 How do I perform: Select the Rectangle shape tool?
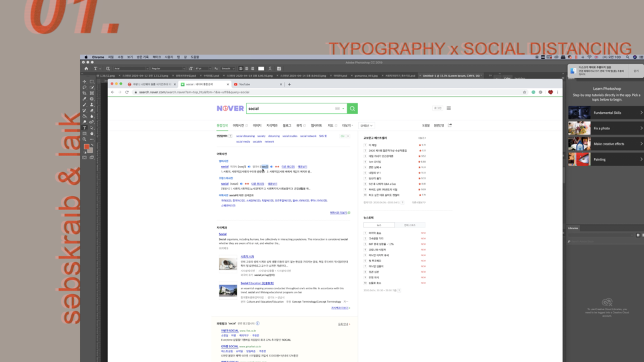(84, 133)
